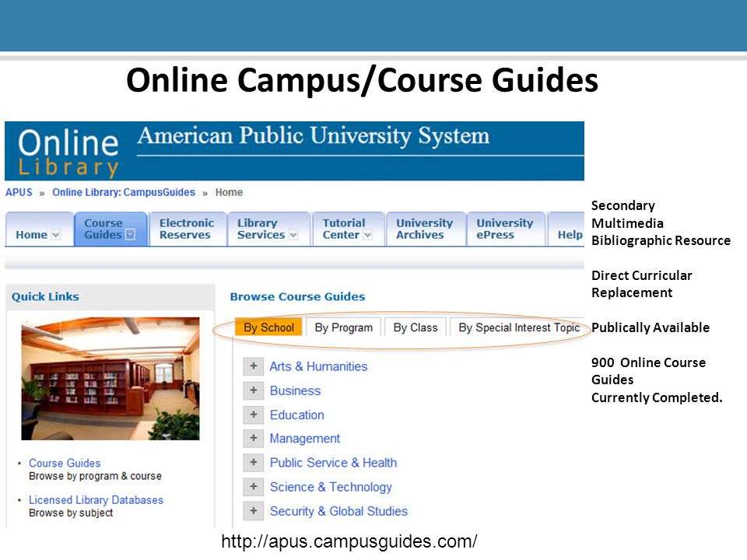Expand the Education plus box

pos(253,415)
